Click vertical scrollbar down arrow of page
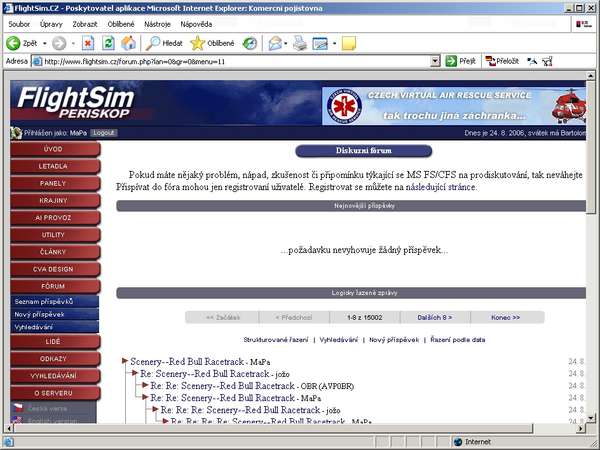This screenshot has height=450, width=600. pos(590,418)
